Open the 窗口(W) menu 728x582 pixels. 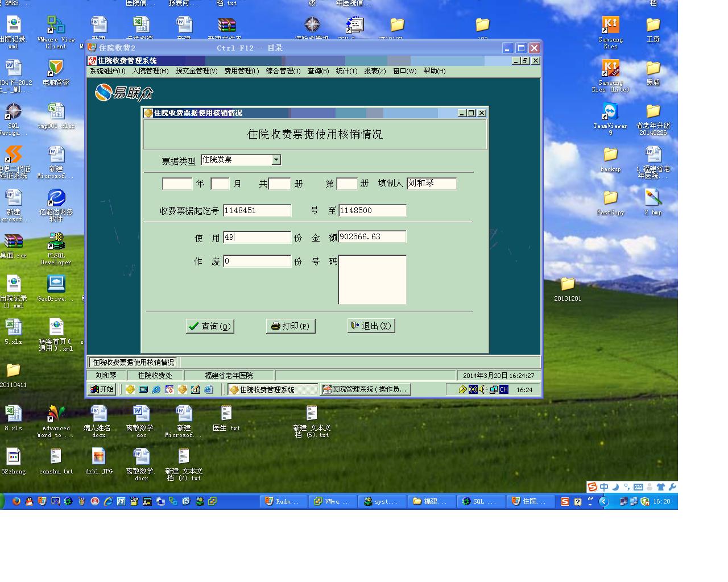pos(404,71)
